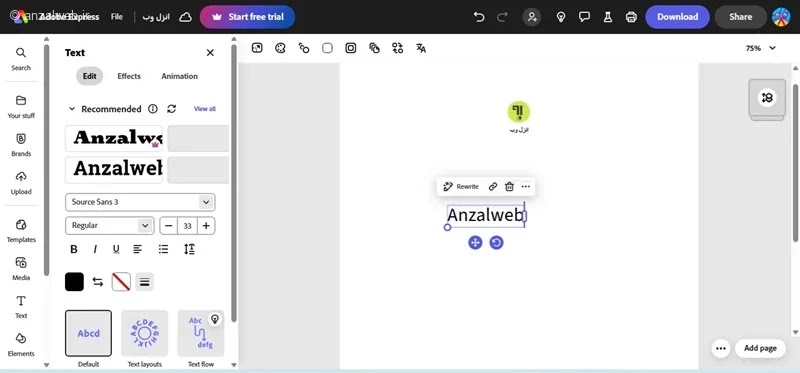Viewport: 800px width, 373px height.
Task: Switch to the Edit tab
Action: coord(89,76)
